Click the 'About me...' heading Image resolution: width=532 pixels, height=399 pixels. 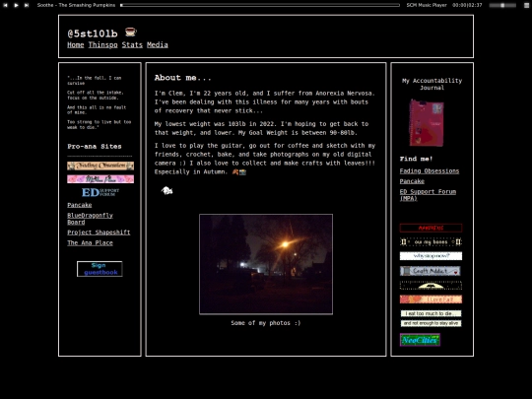[182, 78]
